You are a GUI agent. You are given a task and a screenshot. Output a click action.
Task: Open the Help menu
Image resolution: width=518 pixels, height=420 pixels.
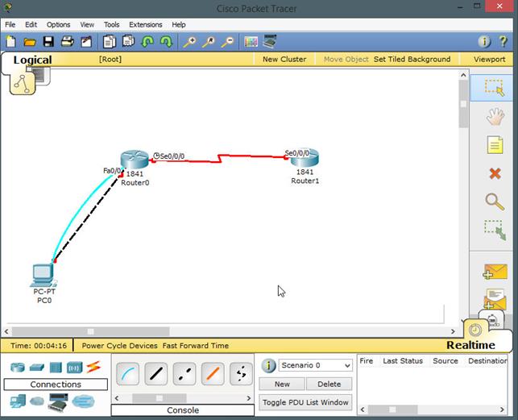coord(179,25)
